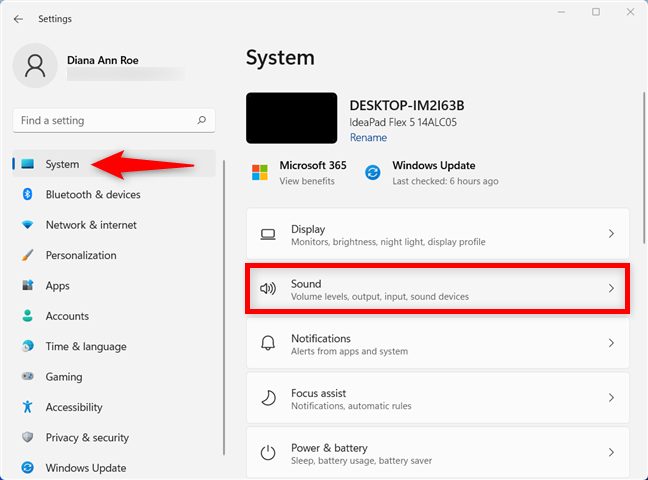Image resolution: width=648 pixels, height=480 pixels.
Task: Click the user profile avatar icon
Action: (35, 66)
